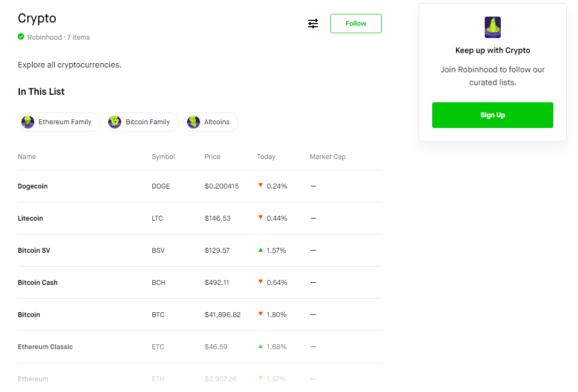Open the Dogecoin detail page
Screen dimensions: 578x392
[x=200, y=186]
